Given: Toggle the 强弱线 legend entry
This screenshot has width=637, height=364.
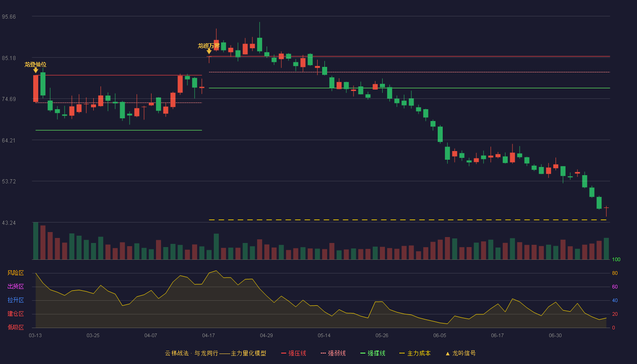Looking at the screenshot, I should coord(333,353).
